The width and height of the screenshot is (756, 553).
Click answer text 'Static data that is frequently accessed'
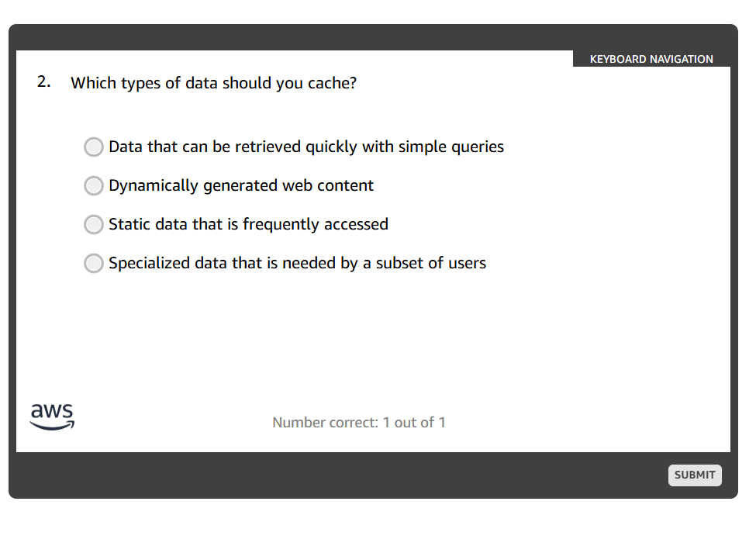click(x=248, y=224)
